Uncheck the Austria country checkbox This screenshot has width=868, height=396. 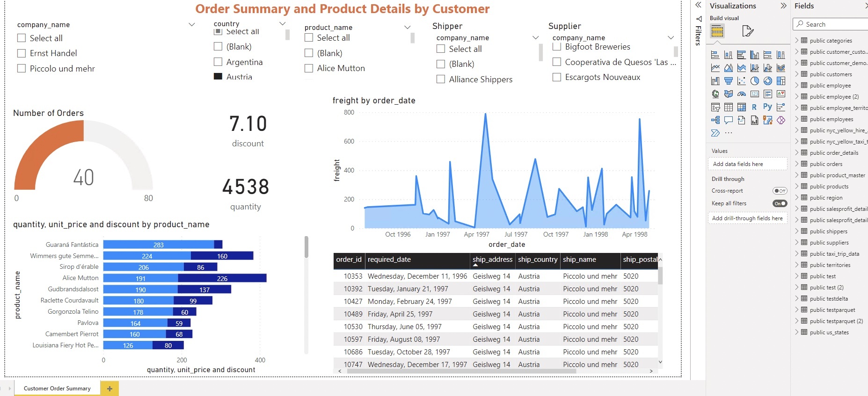(x=218, y=77)
